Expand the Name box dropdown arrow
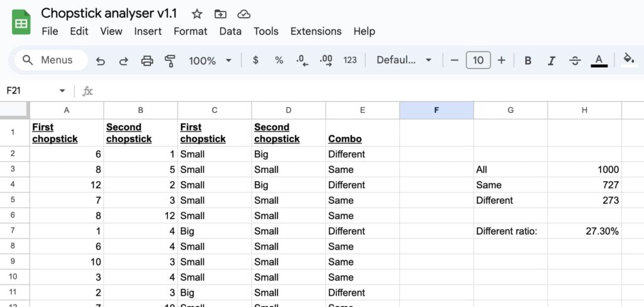 tap(62, 91)
